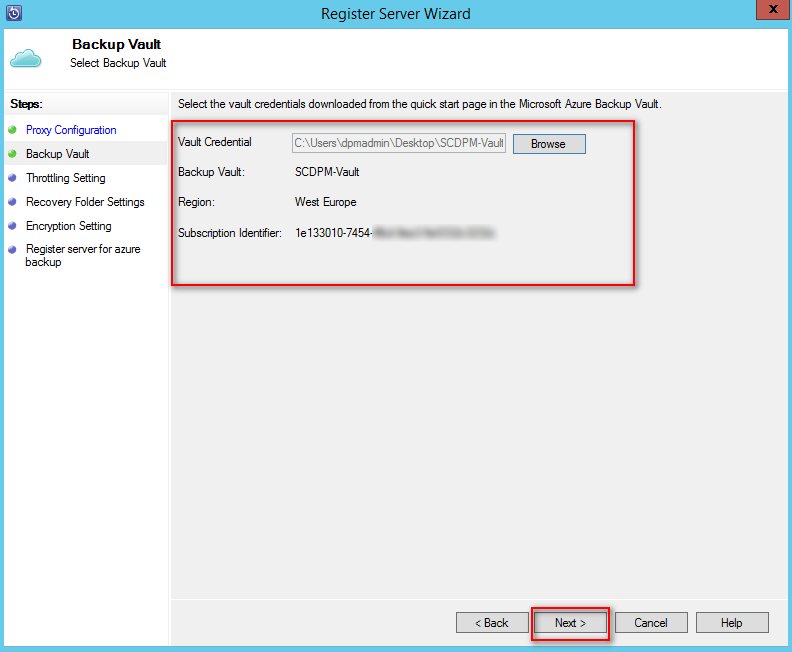Screen dimensions: 792x652
Task: Click purple bullet beside Encryption Setting
Action: click(x=13, y=225)
